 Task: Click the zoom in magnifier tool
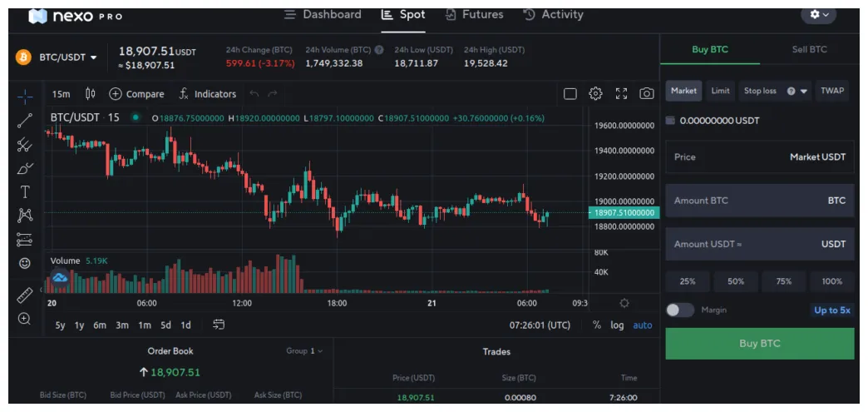coord(25,319)
